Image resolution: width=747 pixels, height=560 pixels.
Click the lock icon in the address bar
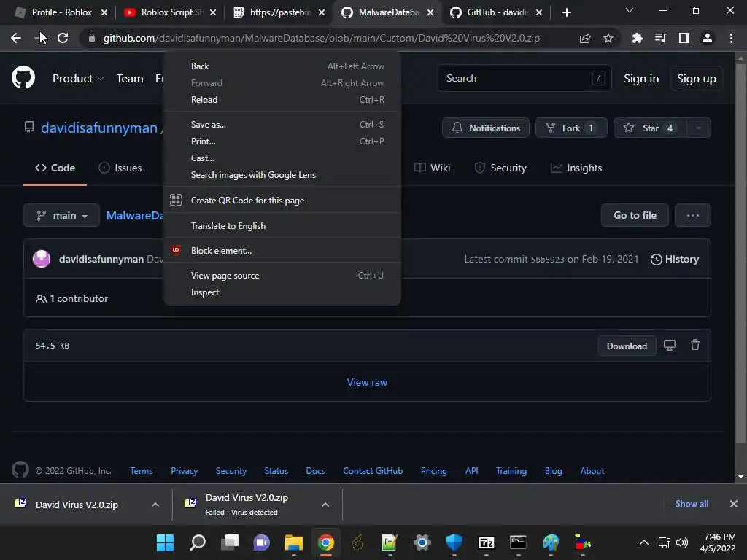tap(91, 38)
